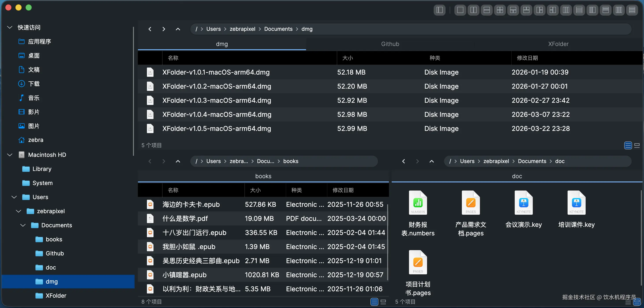Select XFolder-v1.0.3-macOS-arm64.dmg row
This screenshot has height=308, width=644.
tap(390, 100)
